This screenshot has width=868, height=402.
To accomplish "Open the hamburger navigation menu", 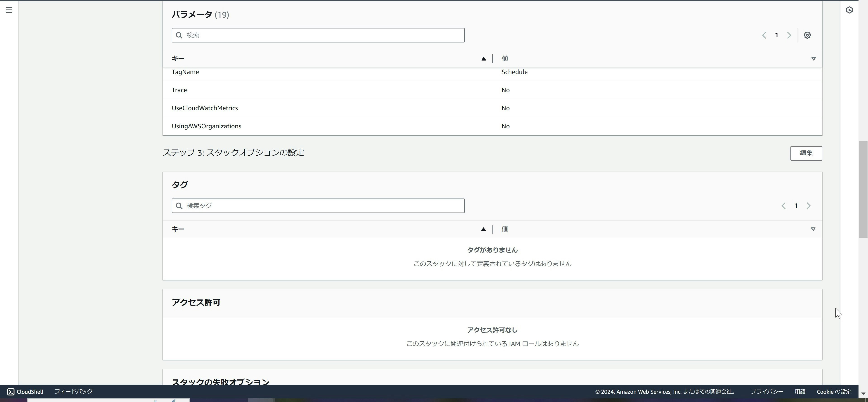I will pos(9,10).
